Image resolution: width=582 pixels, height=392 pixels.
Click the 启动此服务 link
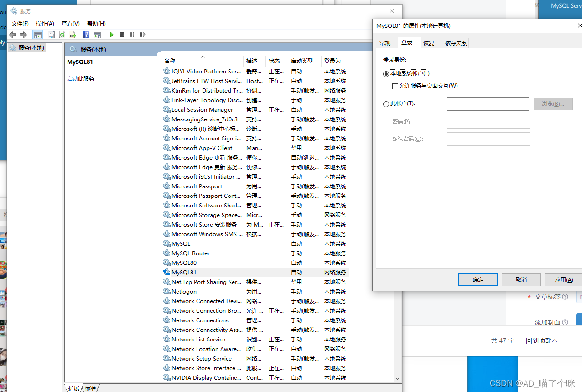click(80, 78)
